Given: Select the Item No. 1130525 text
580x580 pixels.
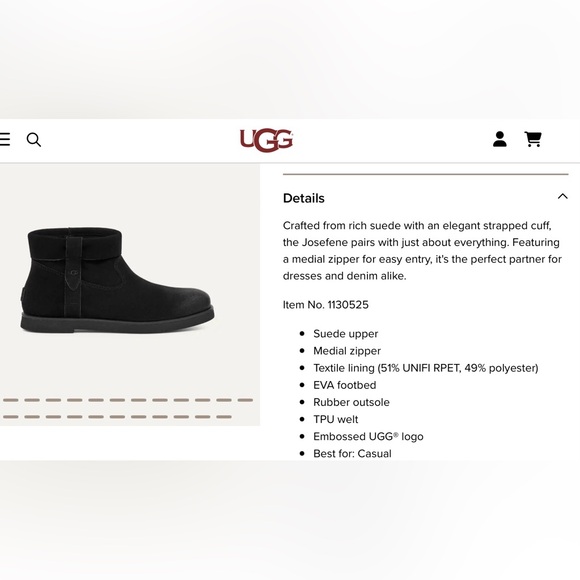Looking at the screenshot, I should pos(326,305).
